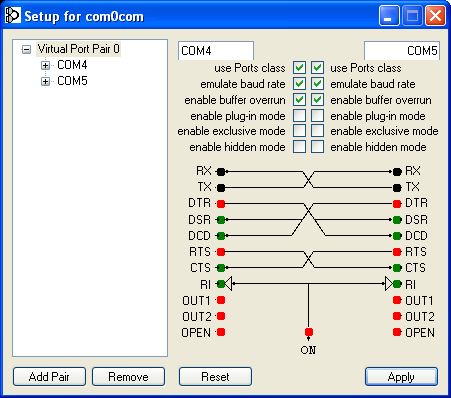Image resolution: width=451 pixels, height=398 pixels.
Task: Click the right RTS red pin
Action: coord(397,252)
